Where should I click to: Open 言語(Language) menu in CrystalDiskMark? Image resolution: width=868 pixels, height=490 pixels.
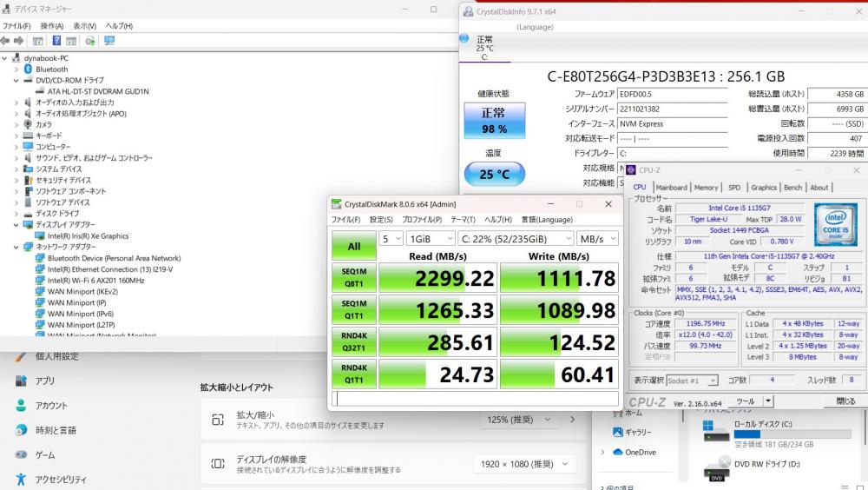pyautogui.click(x=547, y=220)
